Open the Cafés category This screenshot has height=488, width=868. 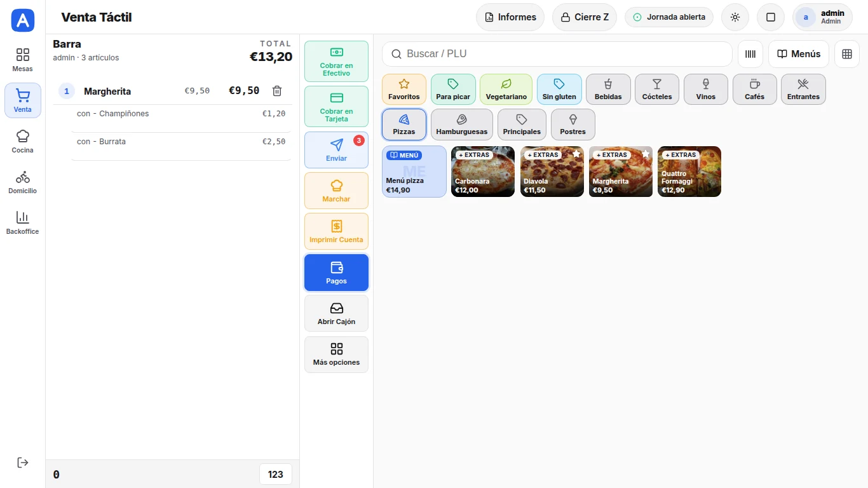(755, 90)
